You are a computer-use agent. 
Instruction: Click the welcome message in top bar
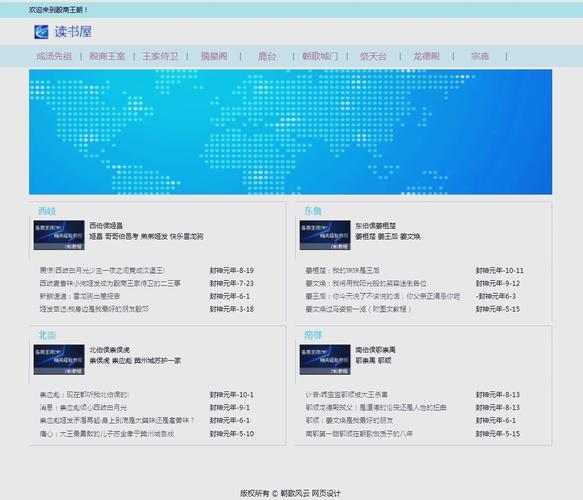pos(58,10)
